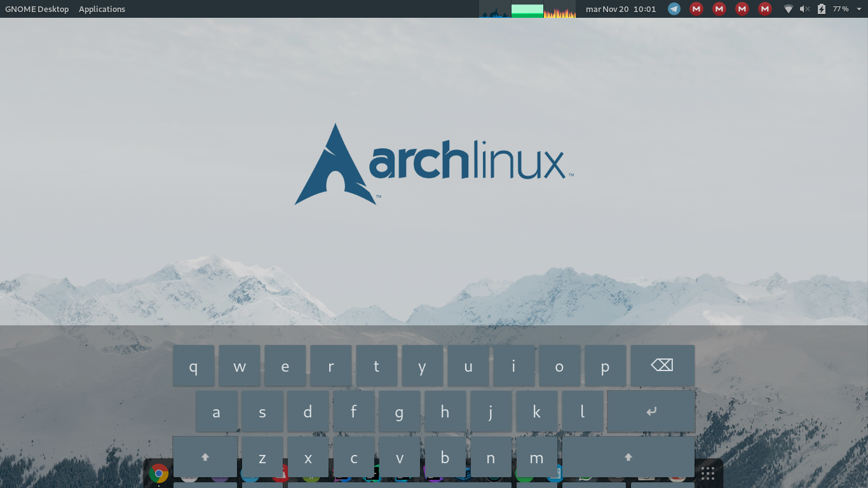The height and width of the screenshot is (488, 868).
Task: Tap the i key
Action: click(x=514, y=365)
